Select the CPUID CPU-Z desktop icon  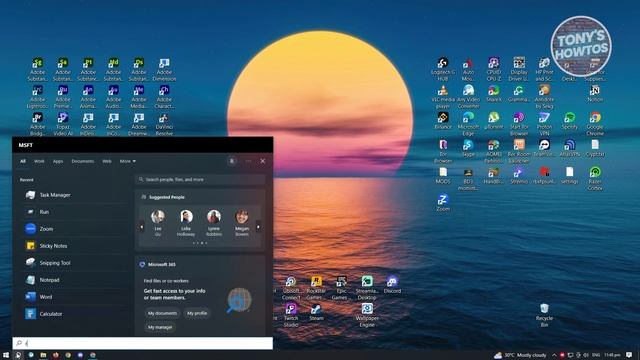coord(494,69)
